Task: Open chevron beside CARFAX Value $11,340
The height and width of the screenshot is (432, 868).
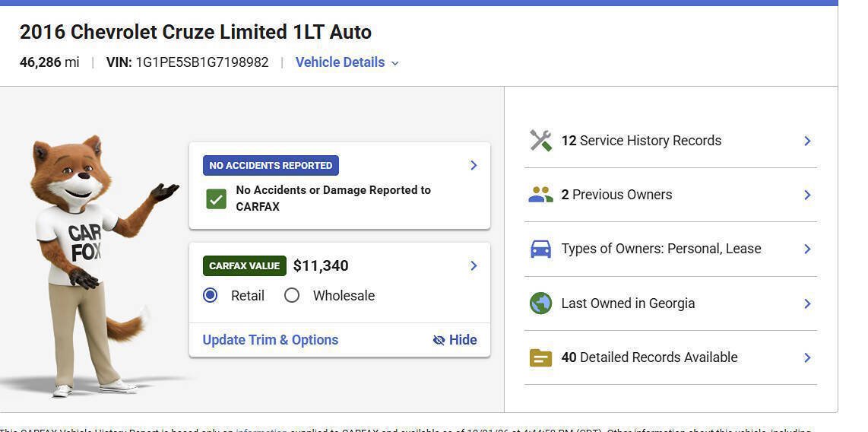Action: pyautogui.click(x=474, y=266)
